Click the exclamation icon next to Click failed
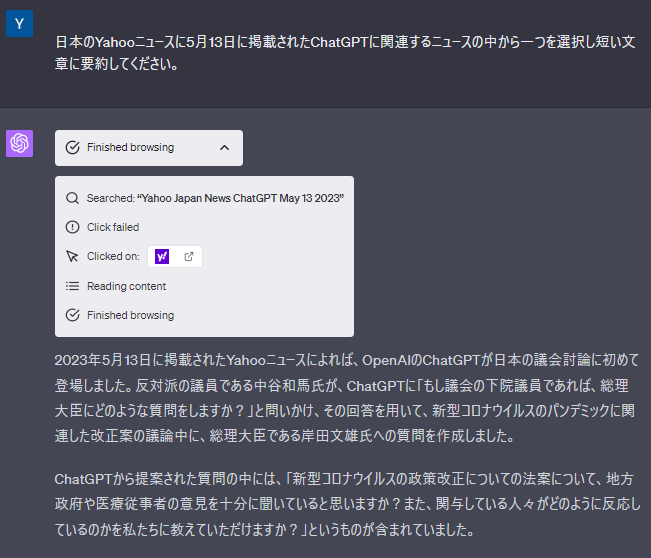 (73, 227)
